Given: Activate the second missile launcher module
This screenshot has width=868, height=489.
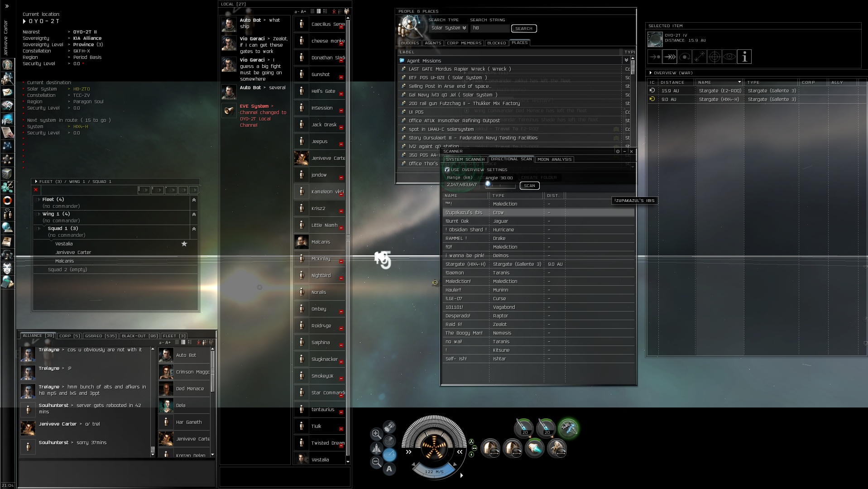Looking at the screenshot, I should click(x=546, y=427).
